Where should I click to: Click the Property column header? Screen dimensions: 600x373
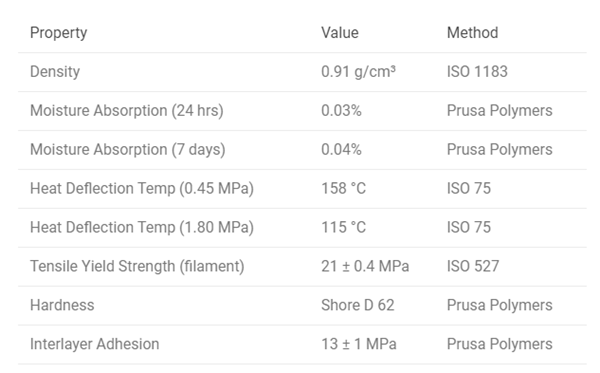point(59,33)
